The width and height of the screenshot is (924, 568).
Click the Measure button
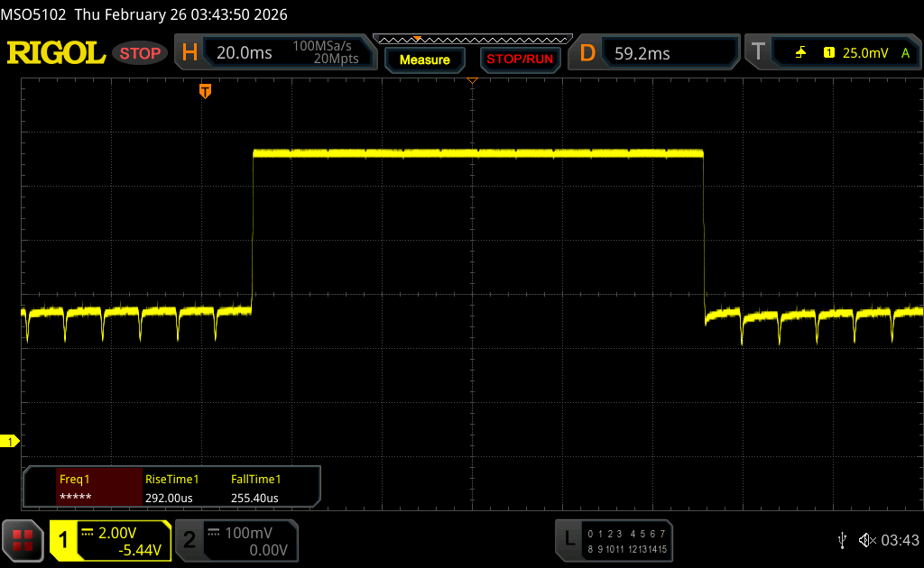click(x=424, y=60)
